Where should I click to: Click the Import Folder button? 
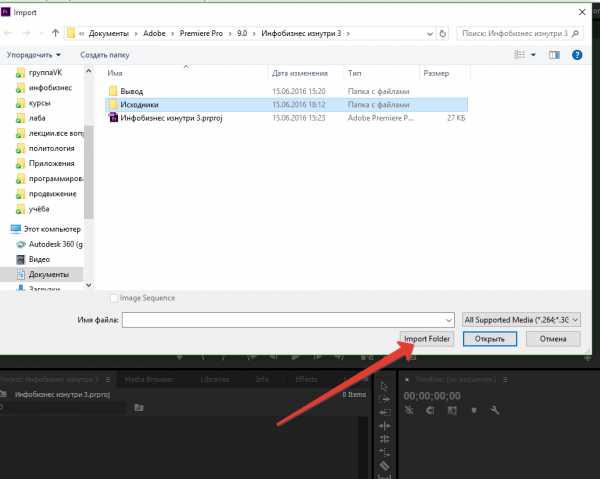[427, 339]
